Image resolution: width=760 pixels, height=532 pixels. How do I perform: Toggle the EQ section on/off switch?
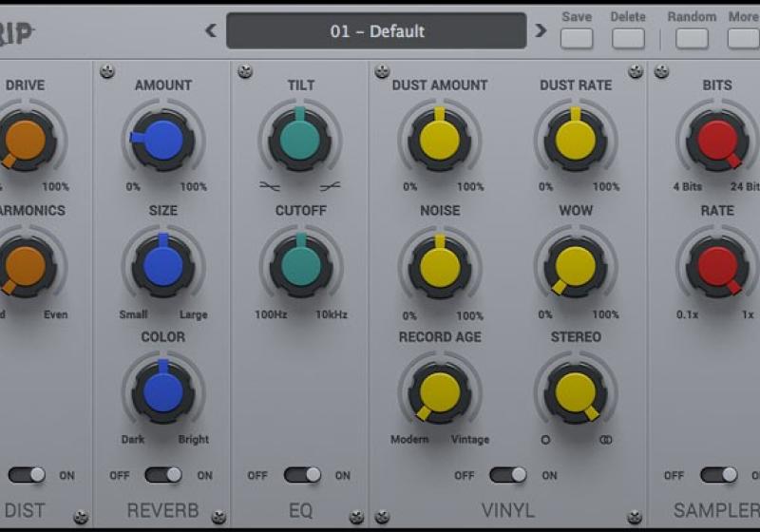tap(301, 475)
